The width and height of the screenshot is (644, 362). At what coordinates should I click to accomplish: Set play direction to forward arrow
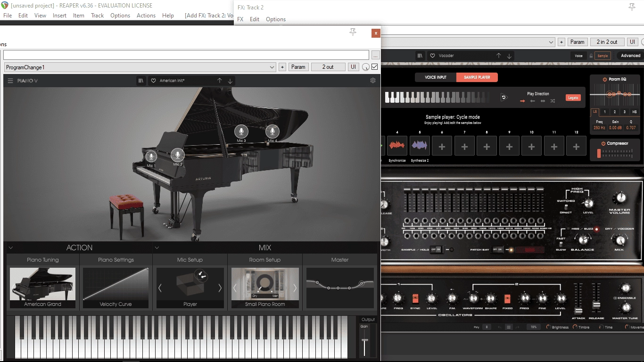point(522,101)
